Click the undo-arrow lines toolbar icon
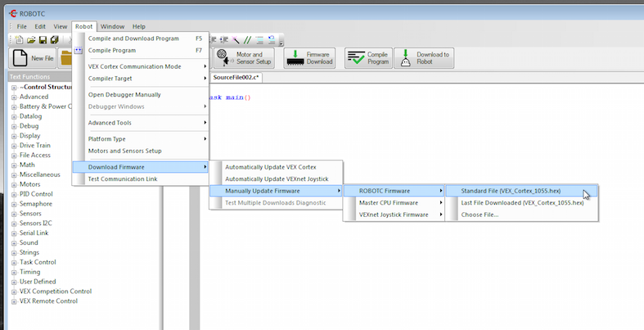This screenshot has height=330, width=644. (271, 40)
